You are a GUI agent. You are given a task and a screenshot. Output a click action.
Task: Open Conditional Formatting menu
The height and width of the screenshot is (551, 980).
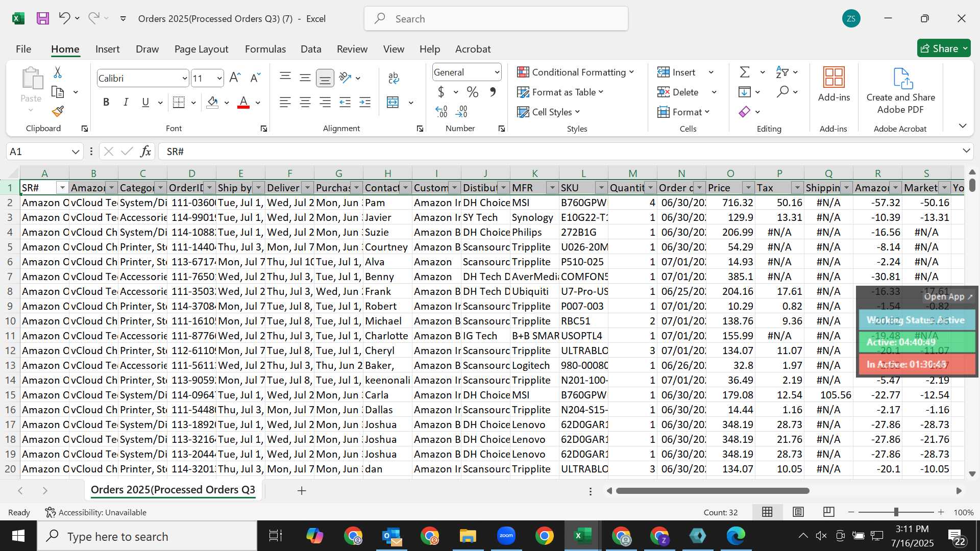tap(575, 72)
